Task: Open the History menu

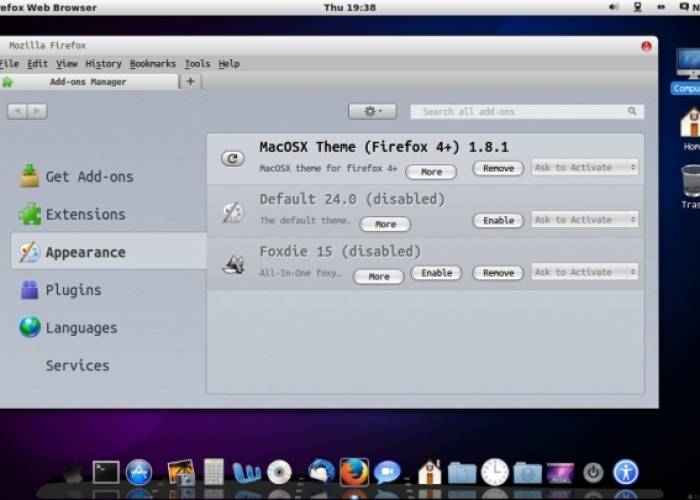Action: (x=104, y=63)
